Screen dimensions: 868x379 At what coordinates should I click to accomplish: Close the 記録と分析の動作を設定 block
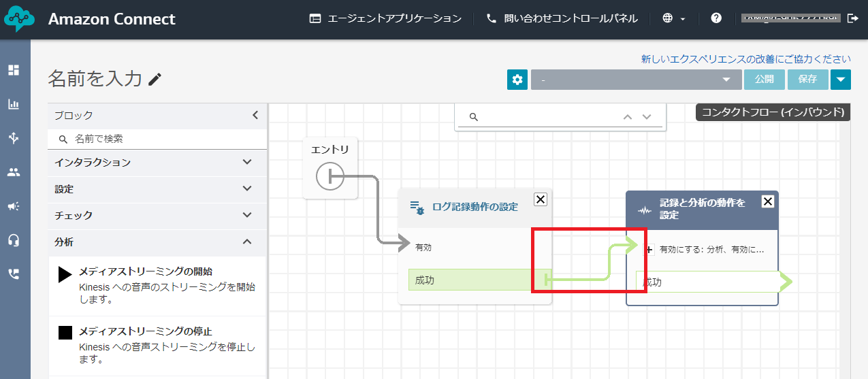(x=767, y=201)
